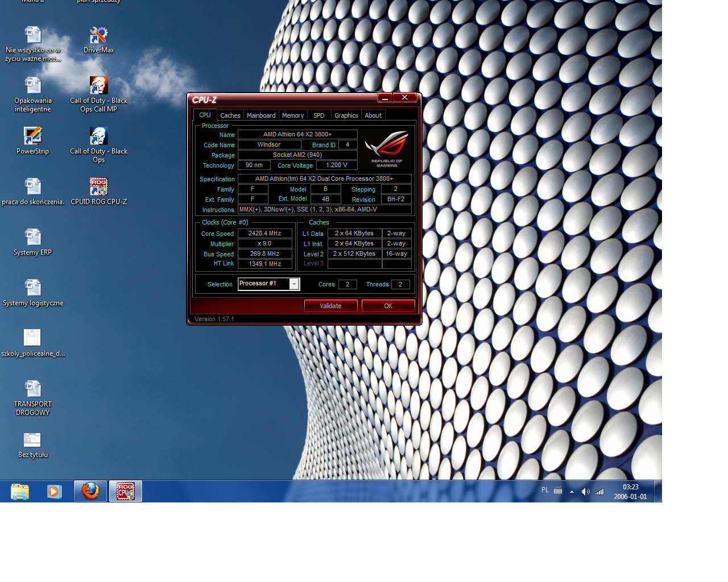The width and height of the screenshot is (728, 582).
Task: Open network signal tray icon
Action: coord(599,492)
